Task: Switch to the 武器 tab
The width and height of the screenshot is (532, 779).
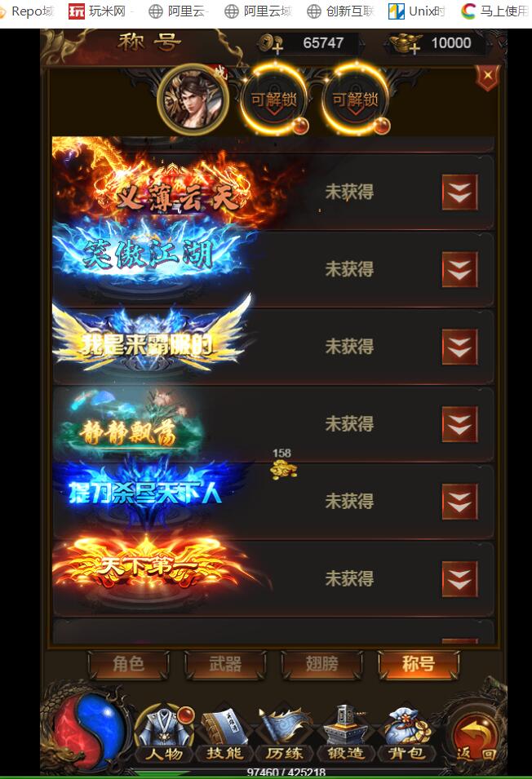Action: pos(225,664)
